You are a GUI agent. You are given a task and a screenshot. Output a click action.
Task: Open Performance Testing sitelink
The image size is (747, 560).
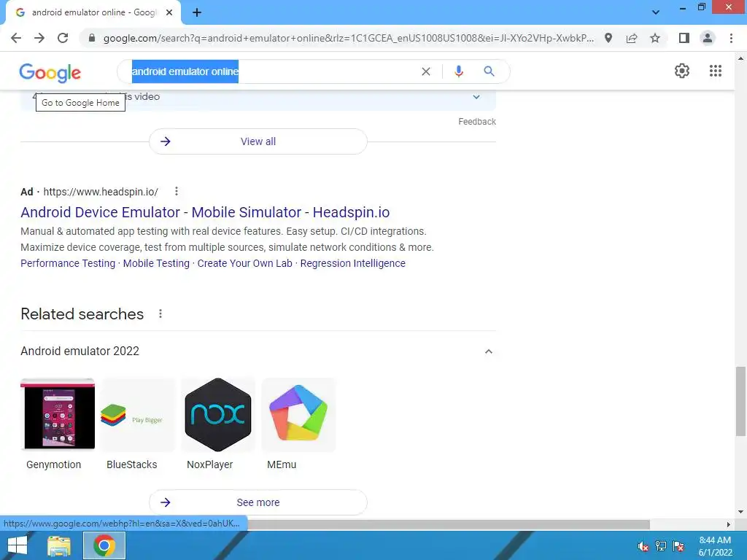68,263
